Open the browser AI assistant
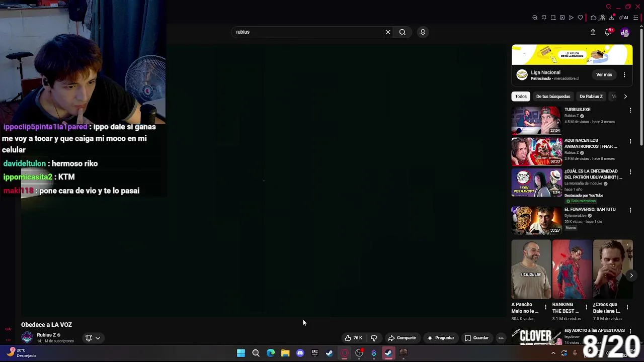Image resolution: width=644 pixels, height=362 pixels. pyautogui.click(x=624, y=18)
